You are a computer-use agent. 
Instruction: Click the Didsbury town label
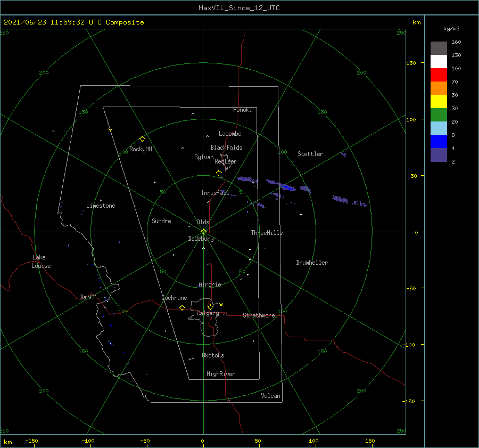pyautogui.click(x=201, y=239)
